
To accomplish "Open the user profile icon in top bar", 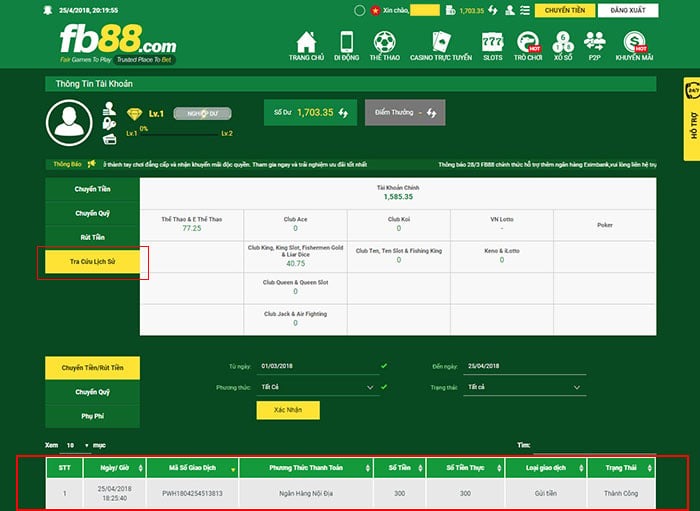I will (509, 10).
